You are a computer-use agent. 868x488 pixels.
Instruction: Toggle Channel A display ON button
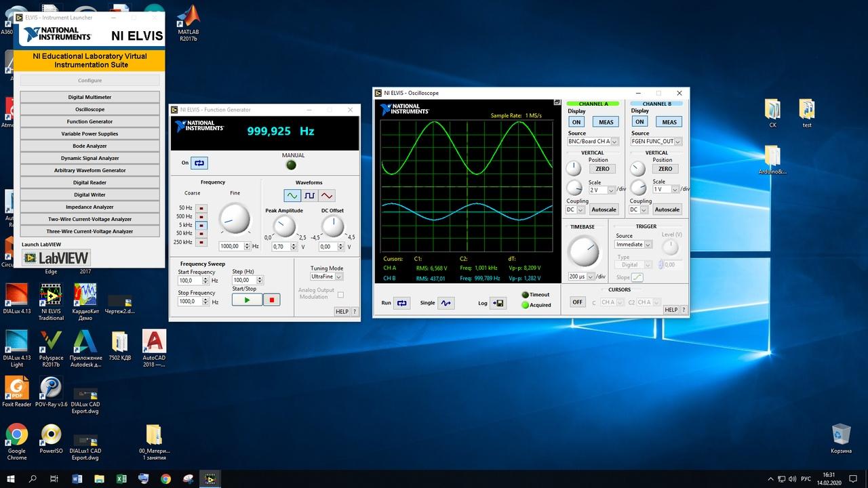click(x=576, y=122)
